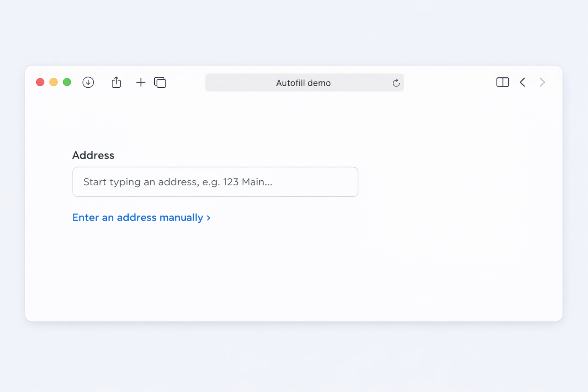Go back with the left chevron
The width and height of the screenshot is (588, 392).
tap(523, 82)
